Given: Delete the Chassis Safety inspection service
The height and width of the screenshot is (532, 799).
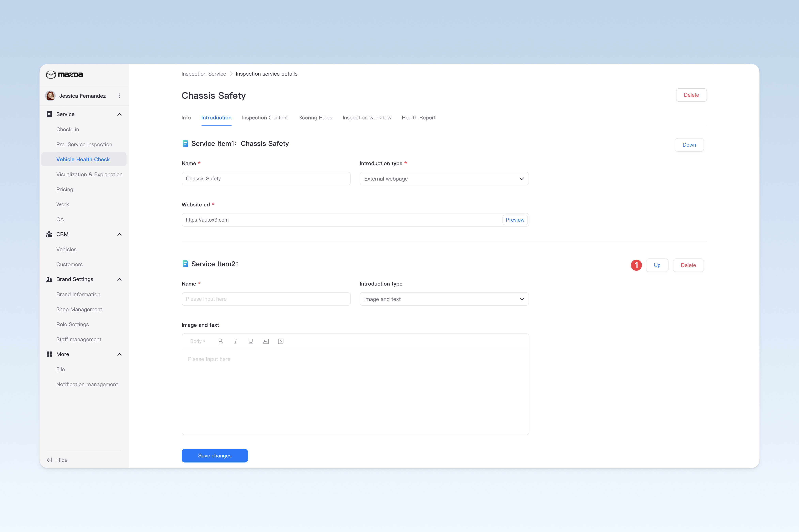Looking at the screenshot, I should click(691, 95).
